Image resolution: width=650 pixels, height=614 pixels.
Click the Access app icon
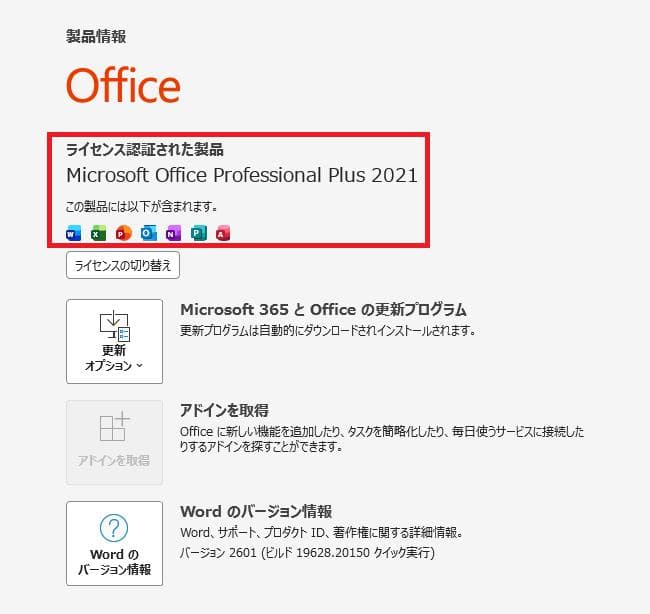(223, 233)
